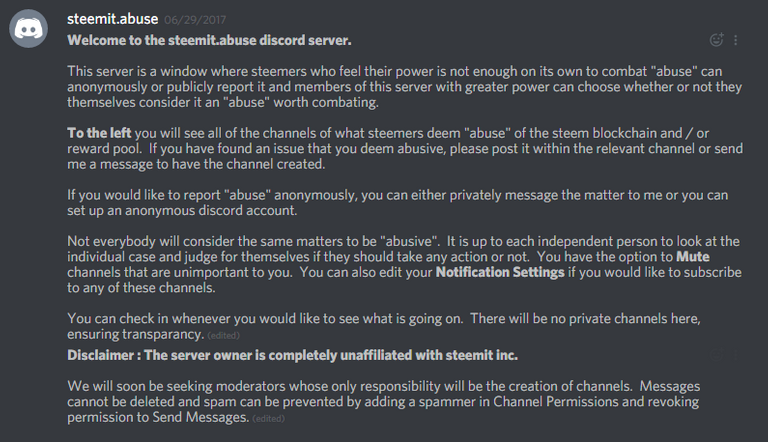
Task: Click the bold 'Mute' word
Action: pos(693,256)
